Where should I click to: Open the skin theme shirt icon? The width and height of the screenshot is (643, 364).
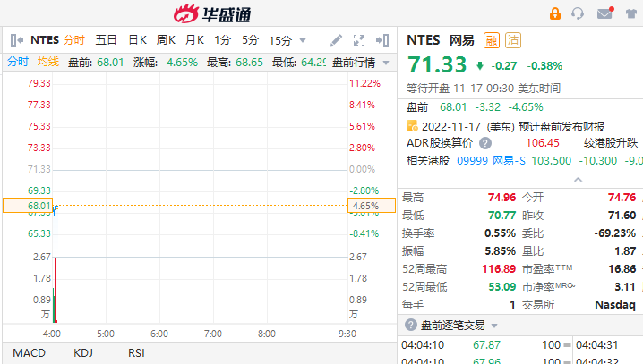tap(631, 13)
